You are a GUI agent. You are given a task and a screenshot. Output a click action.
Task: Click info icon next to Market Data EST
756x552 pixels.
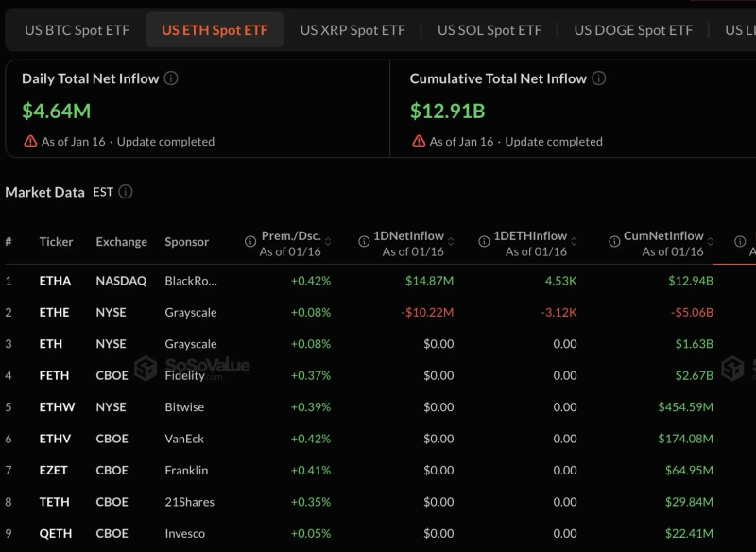126,192
